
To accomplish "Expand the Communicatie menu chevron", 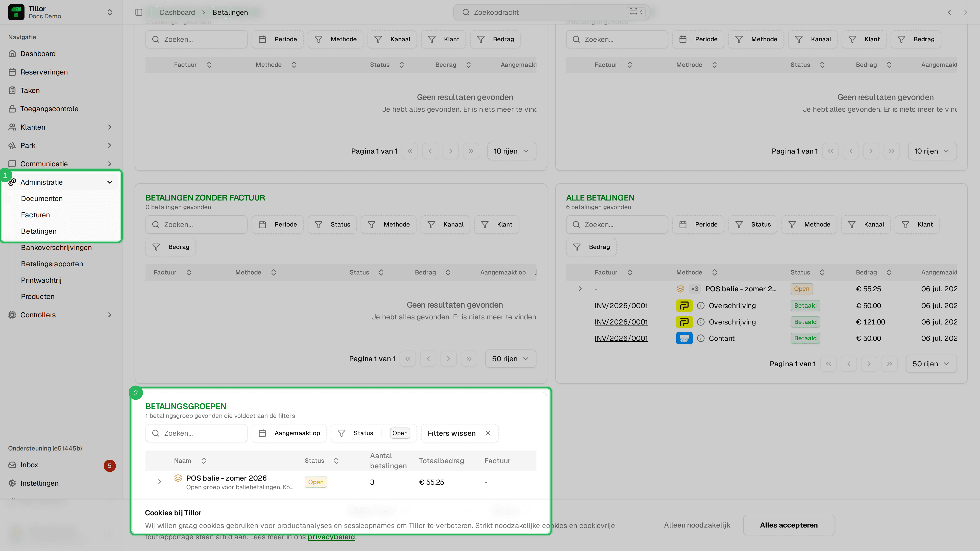I will pos(109,164).
